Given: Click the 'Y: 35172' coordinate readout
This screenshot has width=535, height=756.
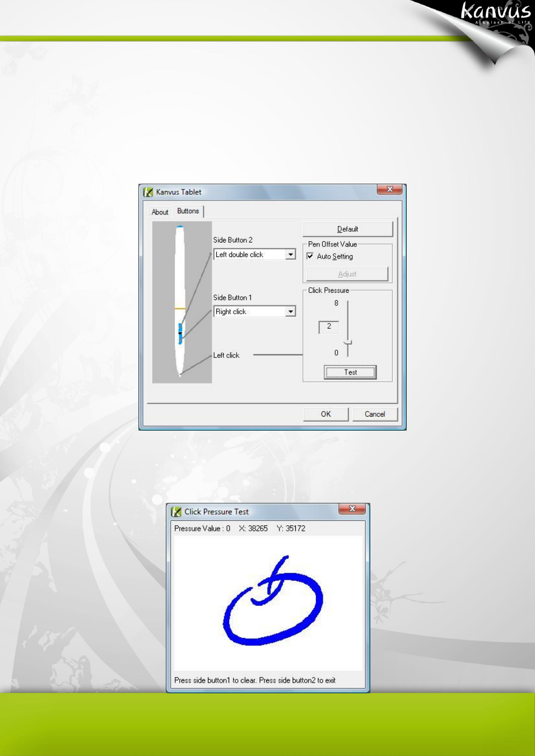Looking at the screenshot, I should 291,529.
